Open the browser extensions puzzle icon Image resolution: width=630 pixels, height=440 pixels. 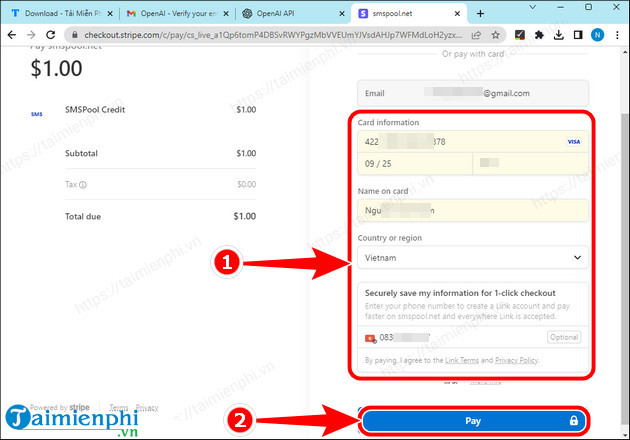(541, 34)
